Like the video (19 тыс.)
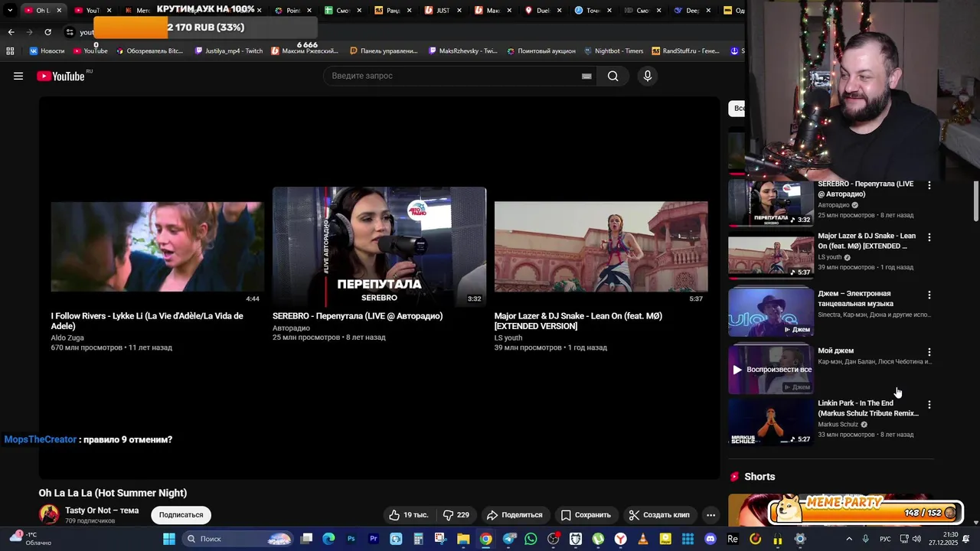The height and width of the screenshot is (551, 980). (409, 515)
